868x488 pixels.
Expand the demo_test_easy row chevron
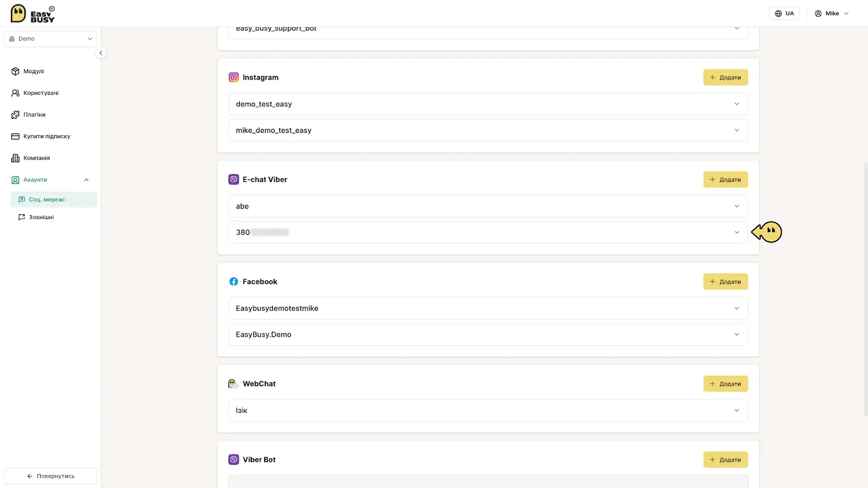click(x=737, y=104)
